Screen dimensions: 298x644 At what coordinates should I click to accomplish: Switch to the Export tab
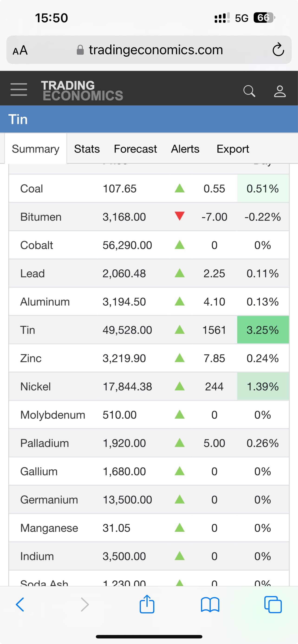233,149
